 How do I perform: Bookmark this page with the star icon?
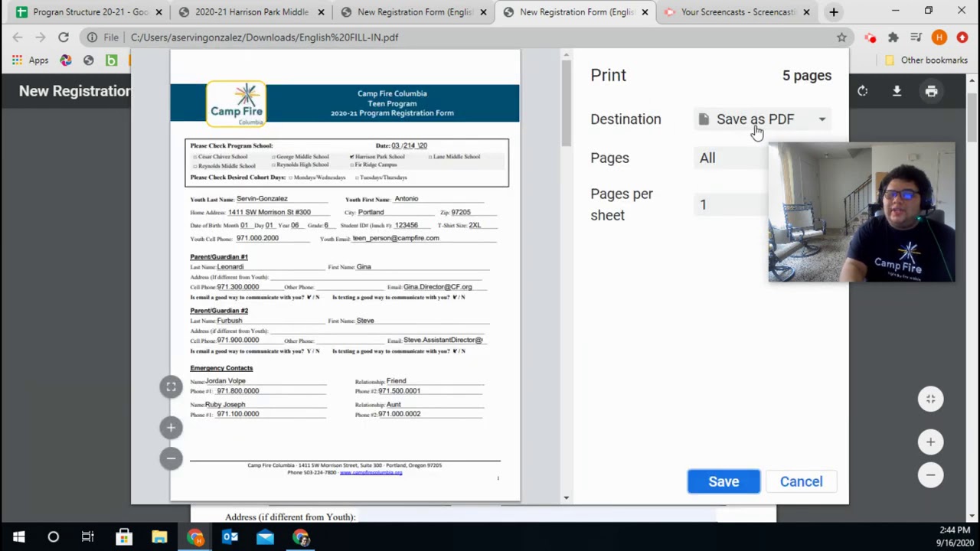pos(841,37)
